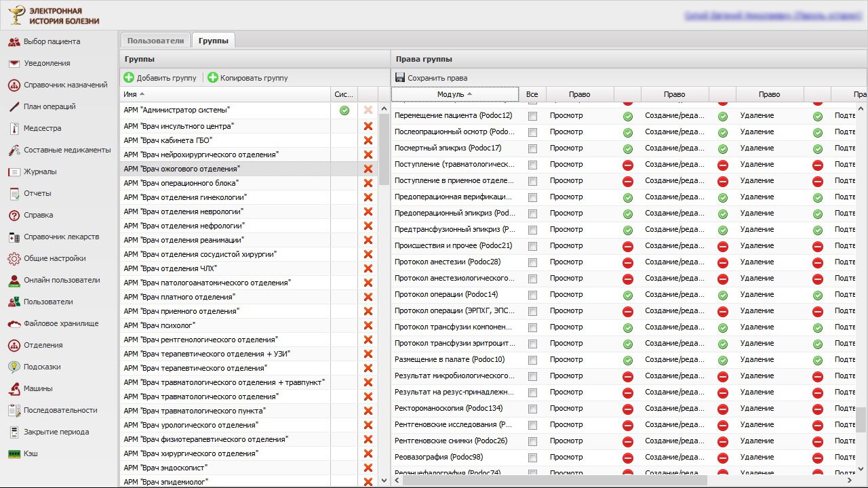Viewport: 868px width, 488px height.
Task: Select the Группы tab
Action: [213, 41]
